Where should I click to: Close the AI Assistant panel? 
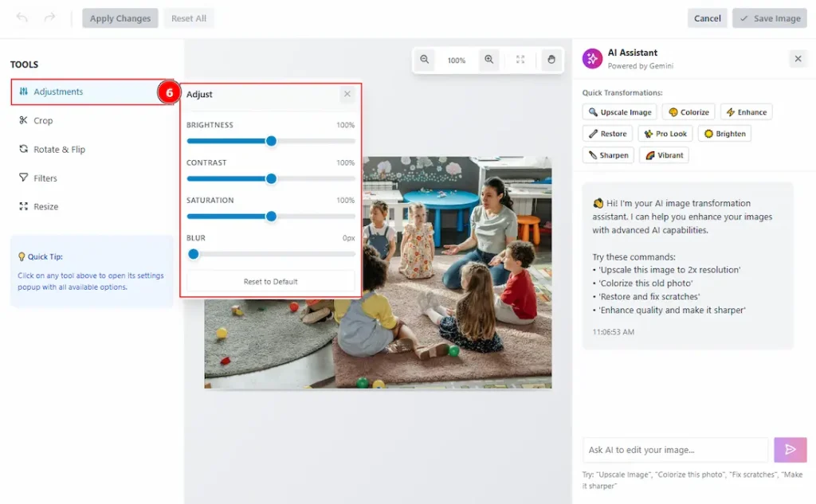pyautogui.click(x=797, y=58)
